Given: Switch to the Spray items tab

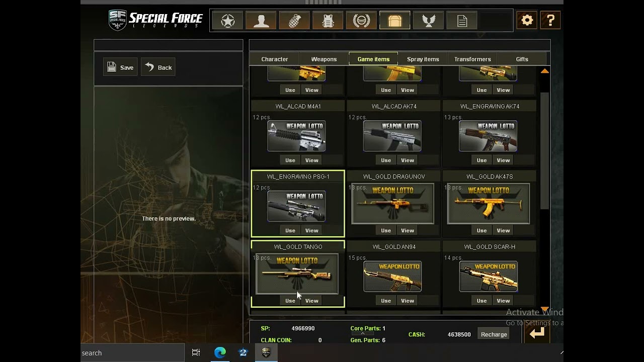Looking at the screenshot, I should (x=423, y=59).
